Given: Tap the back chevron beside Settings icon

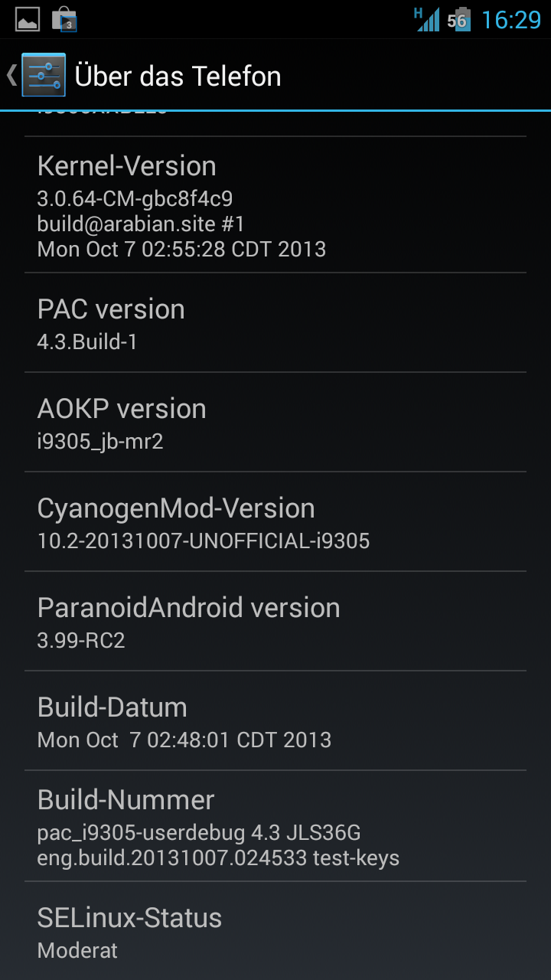Looking at the screenshot, I should 11,75.
